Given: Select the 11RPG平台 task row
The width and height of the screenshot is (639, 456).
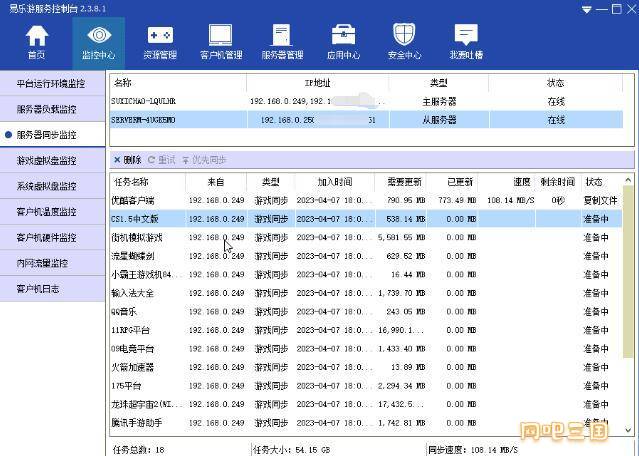Looking at the screenshot, I should pyautogui.click(x=366, y=330).
